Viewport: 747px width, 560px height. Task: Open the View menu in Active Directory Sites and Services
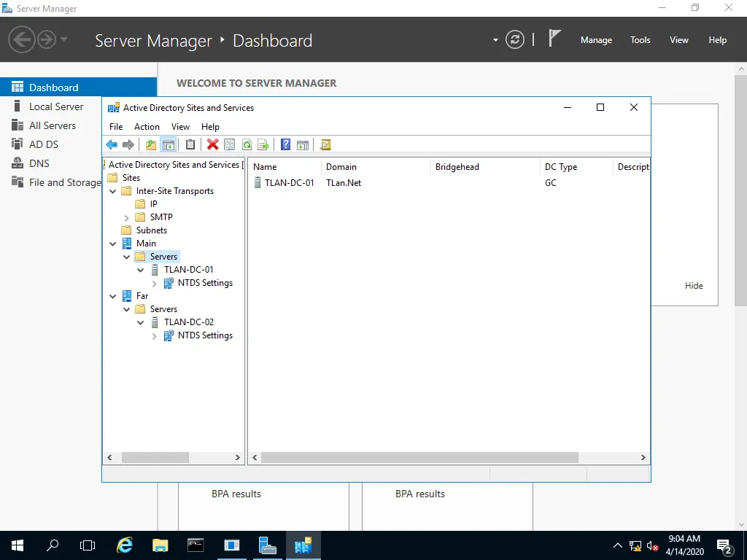(181, 127)
